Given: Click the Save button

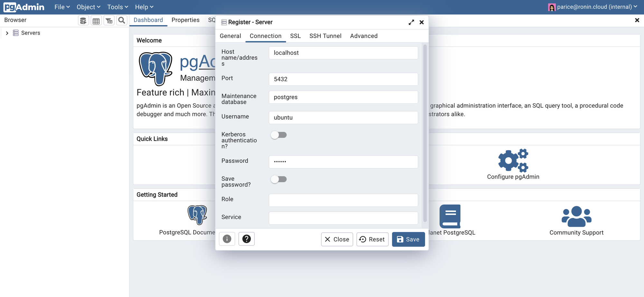Looking at the screenshot, I should pyautogui.click(x=408, y=239).
